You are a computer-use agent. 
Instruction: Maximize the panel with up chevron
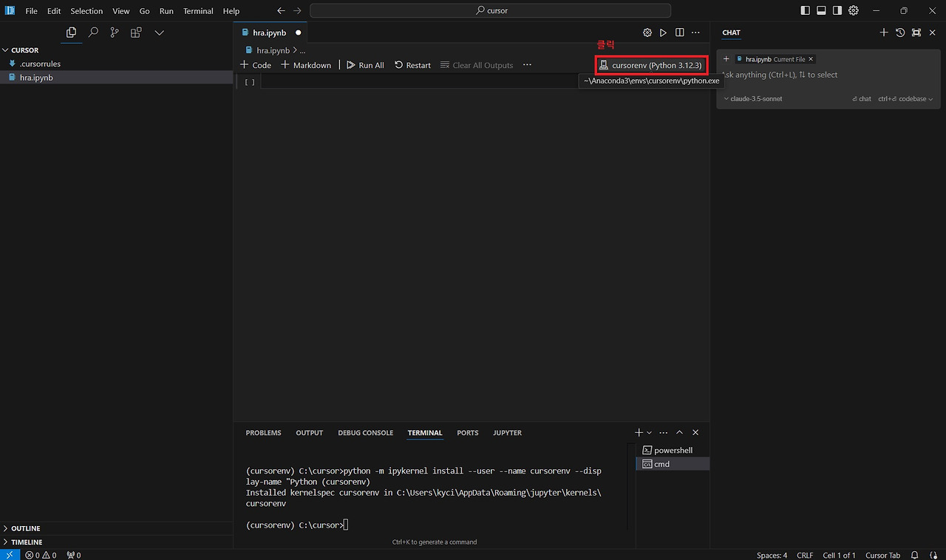click(680, 432)
